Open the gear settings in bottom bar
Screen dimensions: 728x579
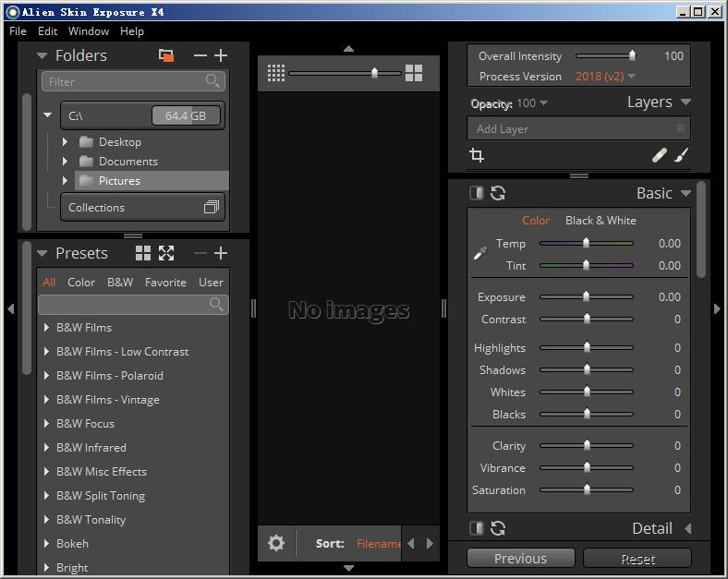pos(276,543)
